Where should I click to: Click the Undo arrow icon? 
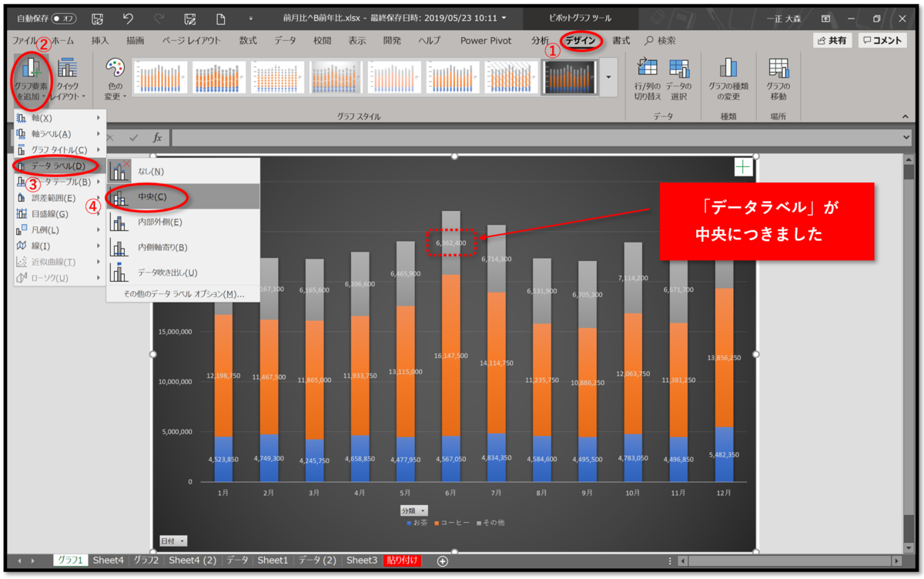[128, 18]
